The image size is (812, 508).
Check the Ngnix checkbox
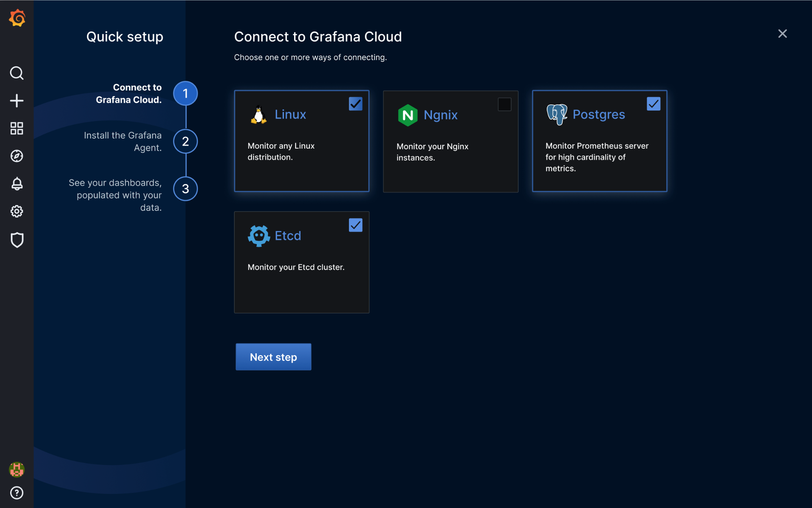pyautogui.click(x=504, y=104)
